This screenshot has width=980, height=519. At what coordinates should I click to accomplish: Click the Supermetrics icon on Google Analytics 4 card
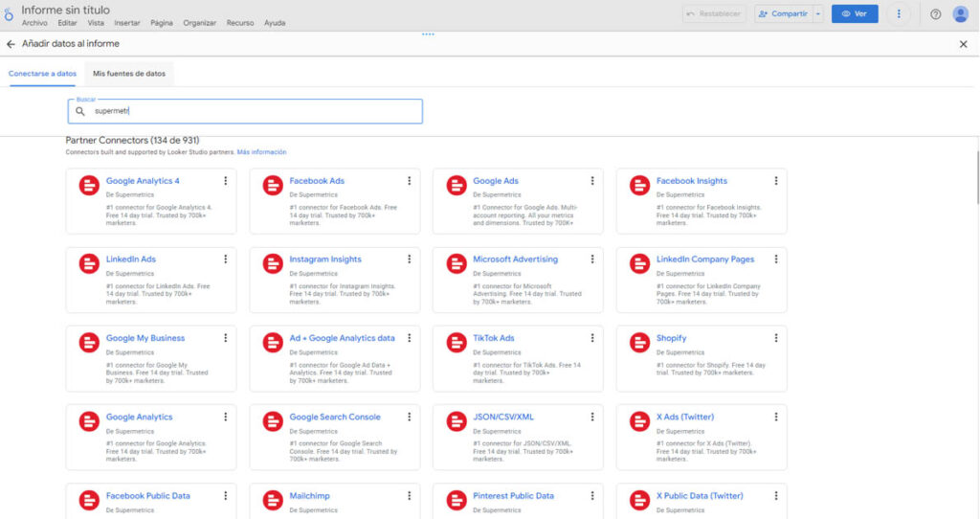[x=89, y=186]
